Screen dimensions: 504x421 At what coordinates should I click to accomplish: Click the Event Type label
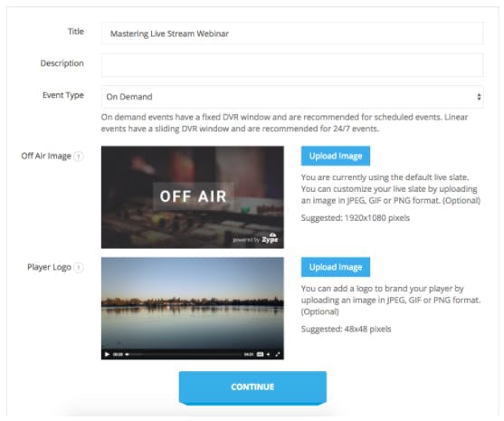[63, 95]
